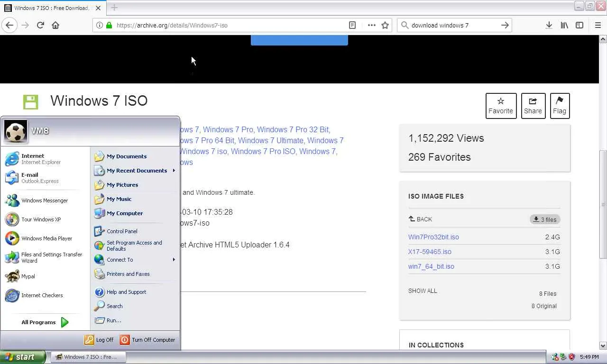The image size is (607, 364).
Task: Reload the current page
Action: point(40,25)
